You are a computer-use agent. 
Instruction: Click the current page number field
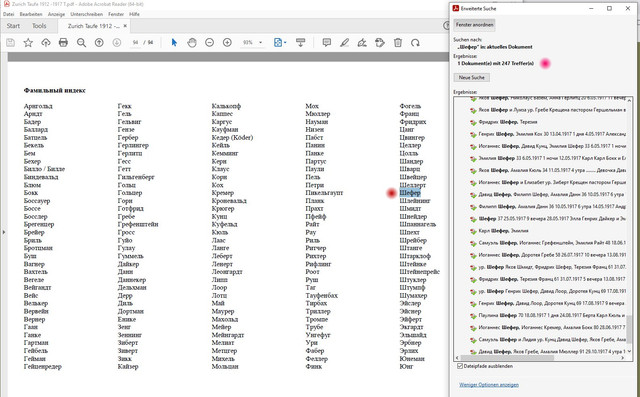136,42
